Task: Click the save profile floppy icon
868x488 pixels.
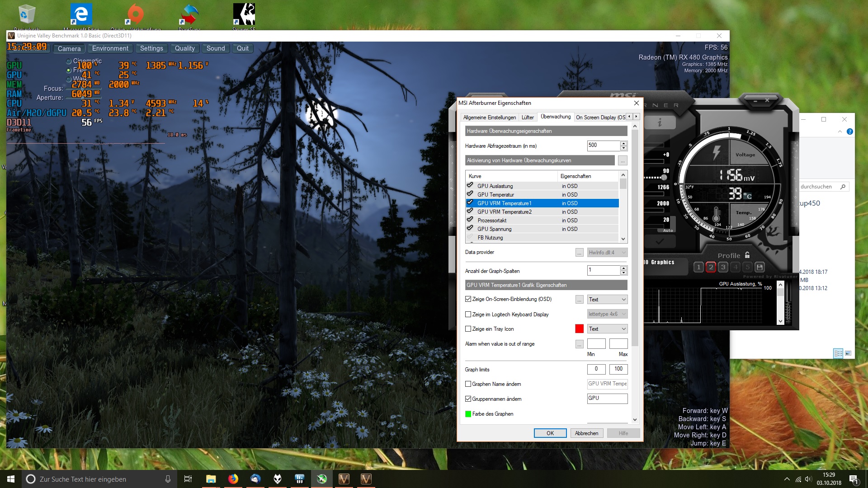Action: [x=760, y=267]
